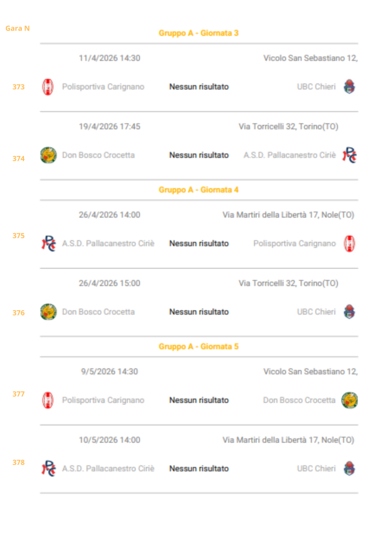Open the Via Torricelli 32 address of game 374
392x545 pixels.
coord(288,126)
